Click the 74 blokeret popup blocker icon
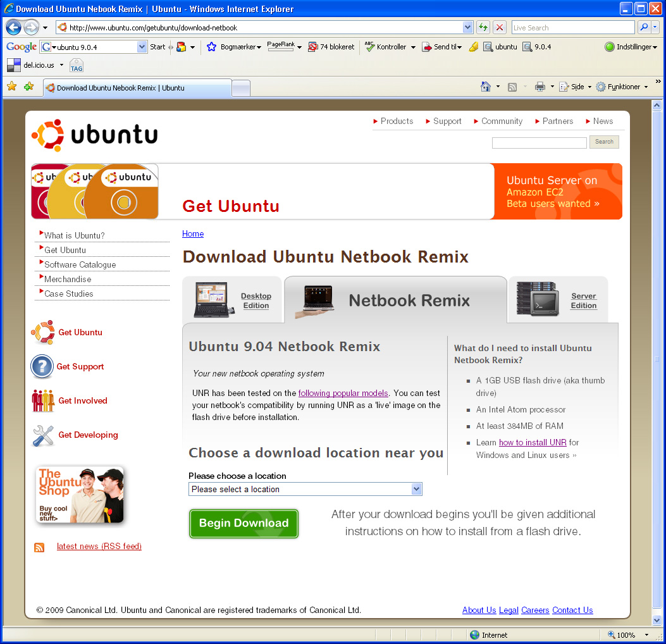The height and width of the screenshot is (644, 666). (312, 47)
